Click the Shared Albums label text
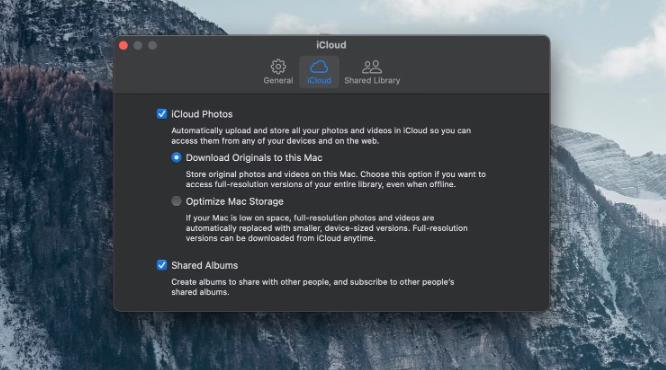The image size is (666, 370). click(204, 265)
